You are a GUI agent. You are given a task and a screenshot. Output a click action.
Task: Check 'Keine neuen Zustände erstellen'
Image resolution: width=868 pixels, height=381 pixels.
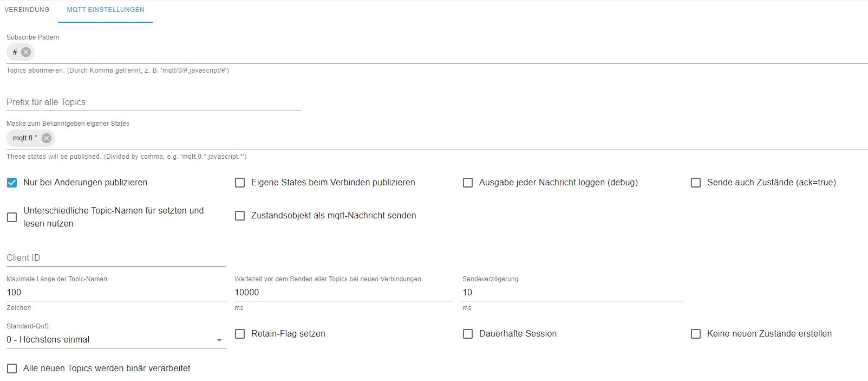[696, 334]
